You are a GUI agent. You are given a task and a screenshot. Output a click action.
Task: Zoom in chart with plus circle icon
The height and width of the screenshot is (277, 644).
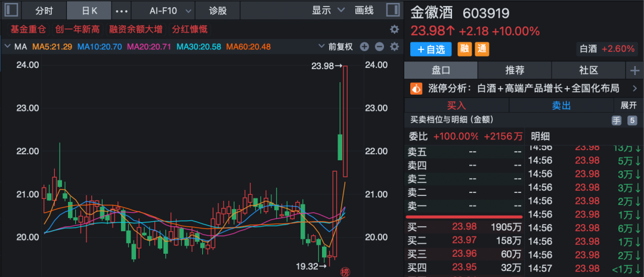coord(364,47)
